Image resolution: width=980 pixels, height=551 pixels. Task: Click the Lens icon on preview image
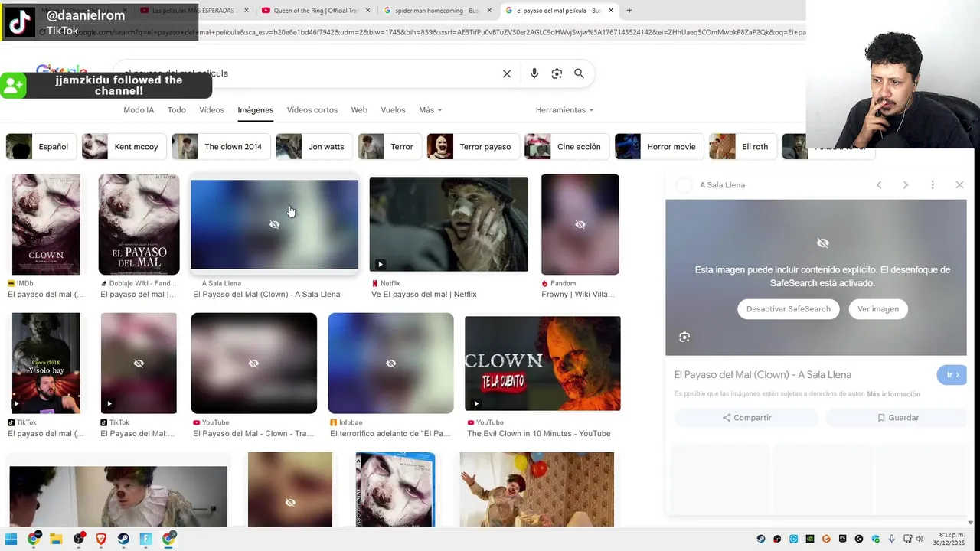coord(684,337)
